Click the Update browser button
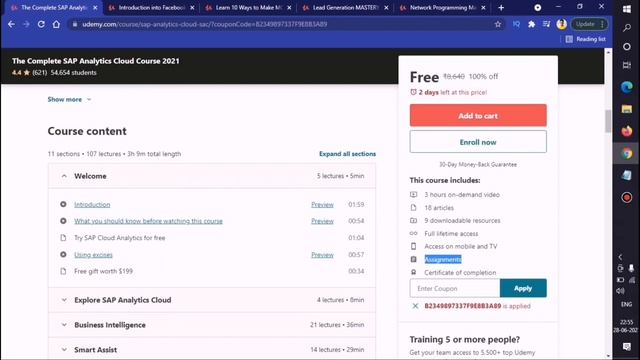Viewport: 640px width, 360px height. 589,24
